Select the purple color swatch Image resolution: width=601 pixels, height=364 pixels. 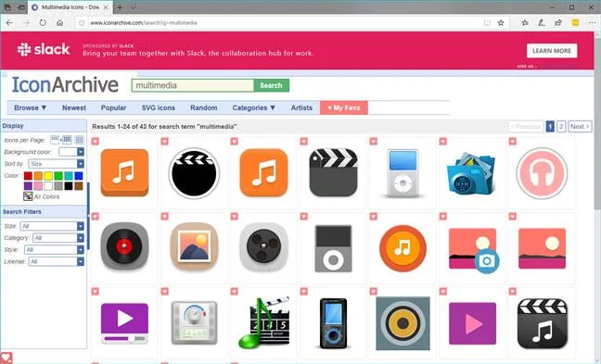(28, 186)
